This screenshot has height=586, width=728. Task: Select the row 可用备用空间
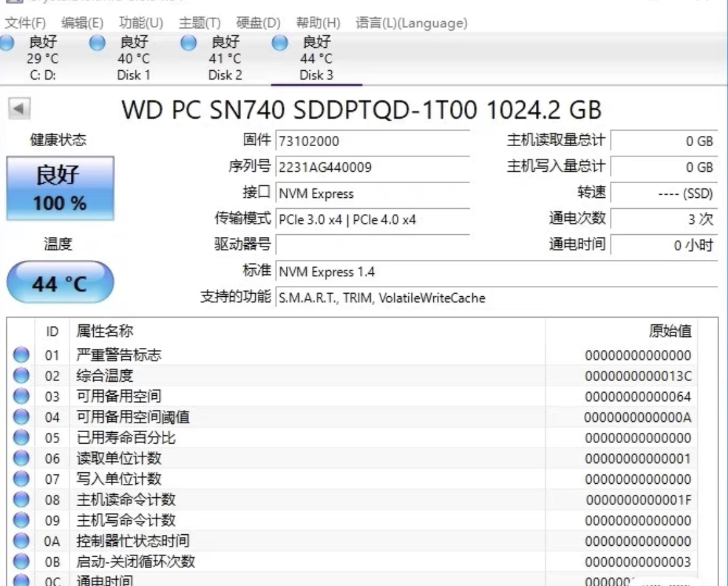point(353,396)
